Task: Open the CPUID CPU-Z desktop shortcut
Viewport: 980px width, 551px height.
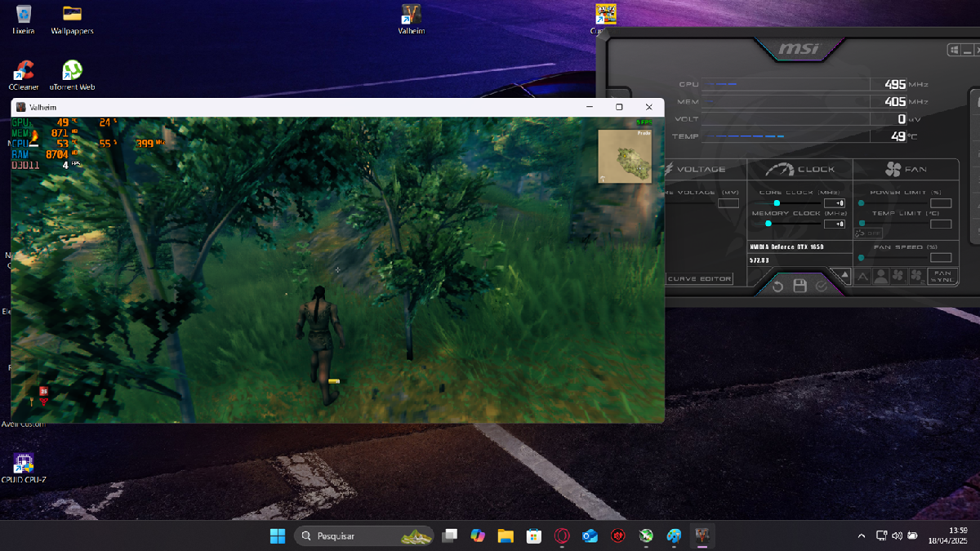Action: (x=24, y=469)
